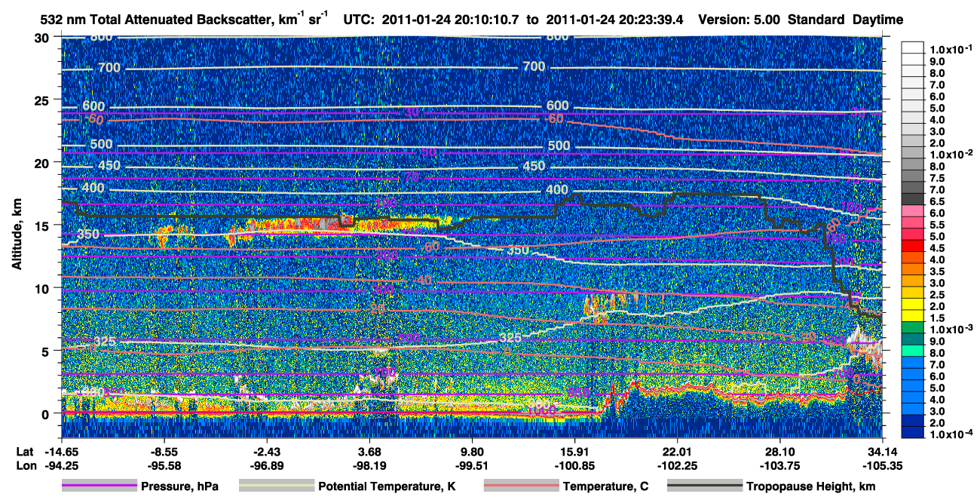This screenshot has width=980, height=503.
Task: Select longitude value -100.85
Action: click(574, 465)
